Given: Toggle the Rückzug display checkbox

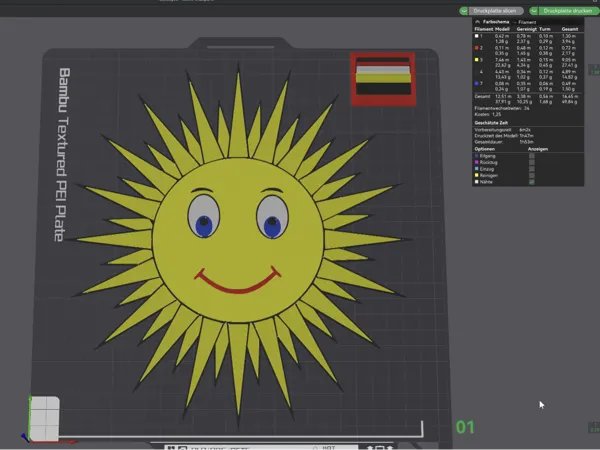Looking at the screenshot, I should (x=532, y=162).
